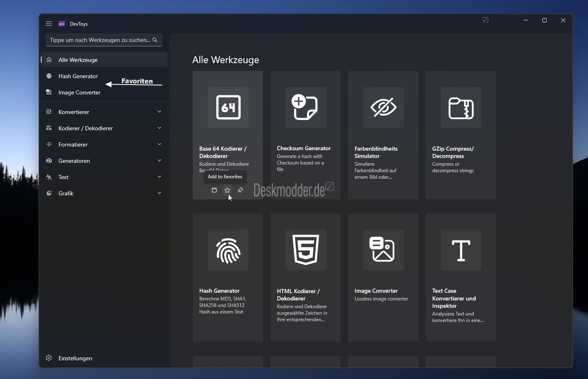This screenshot has height=379, width=588.
Task: Click the search magnifier icon
Action: tap(155, 40)
